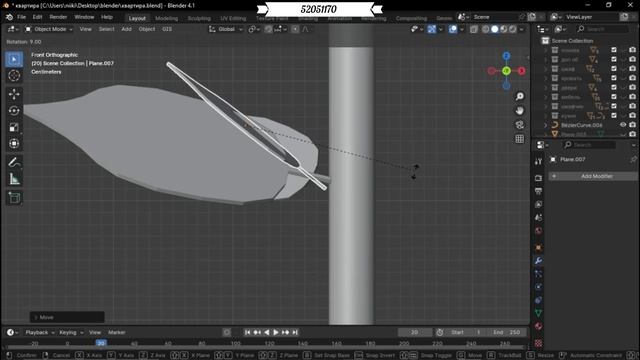Screen dimensions: 640x360
Task: Choose the Measure ruler tool
Action: click(x=14, y=179)
